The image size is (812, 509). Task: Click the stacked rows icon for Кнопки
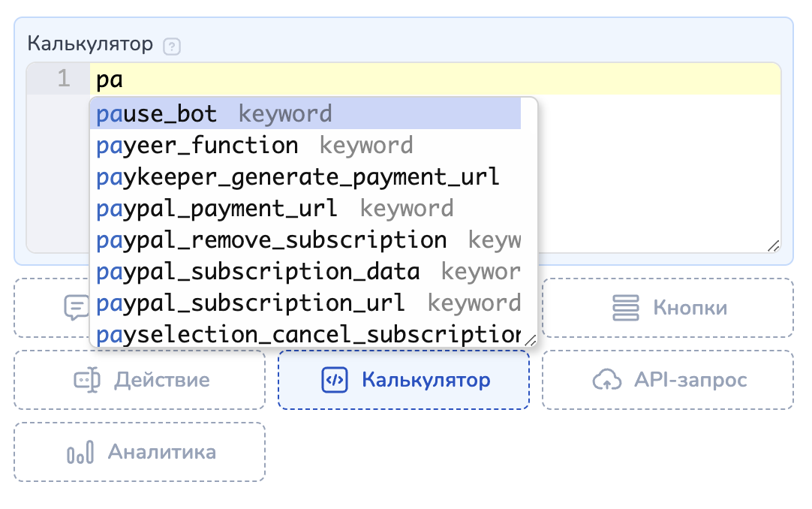pyautogui.click(x=626, y=307)
